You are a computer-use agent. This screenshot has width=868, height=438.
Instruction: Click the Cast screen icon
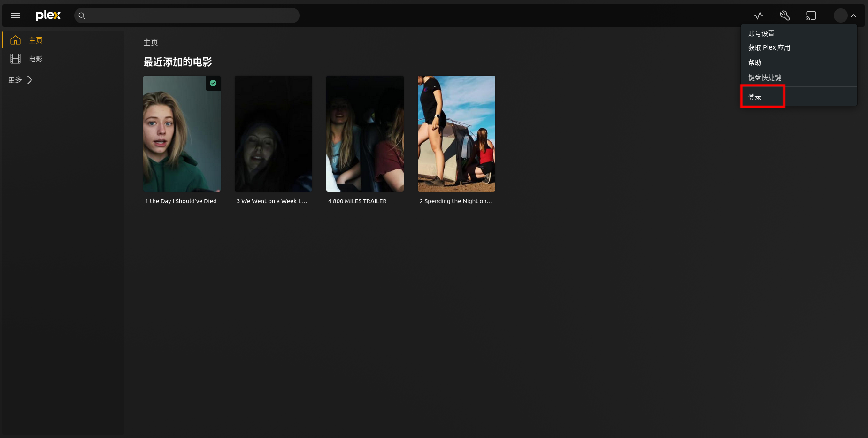pos(811,15)
